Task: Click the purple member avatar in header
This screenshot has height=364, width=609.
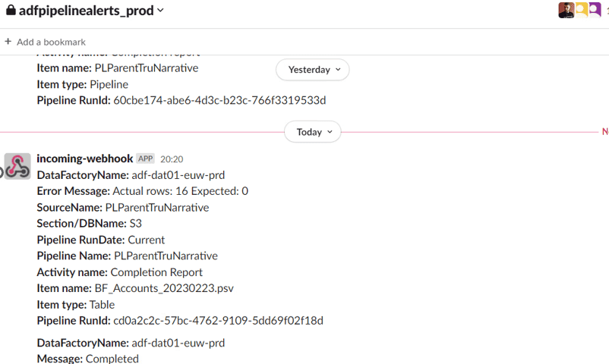Action: [595, 10]
